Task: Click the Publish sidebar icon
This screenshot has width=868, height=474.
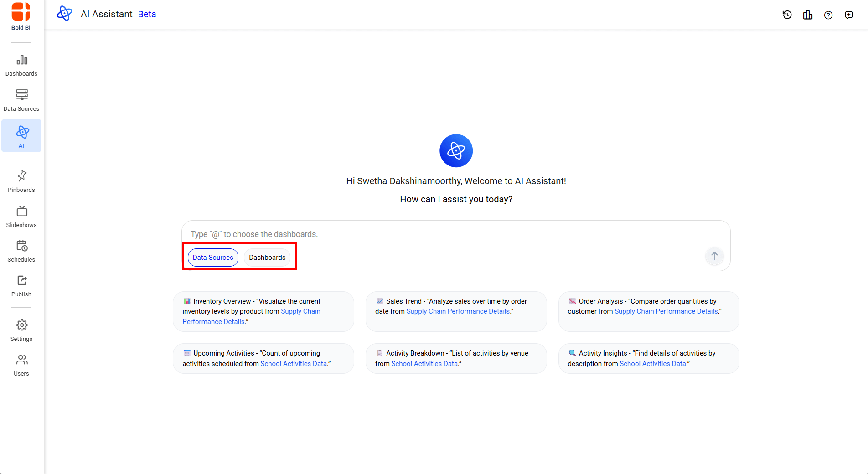Action: coord(21,286)
